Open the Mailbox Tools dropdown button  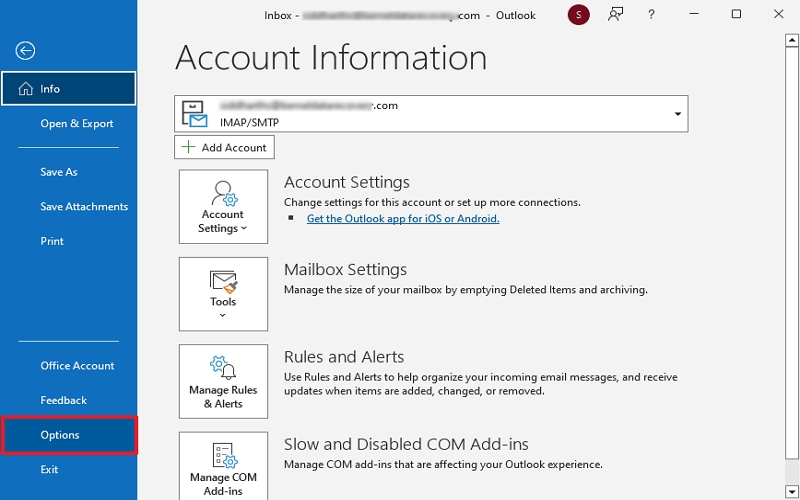tap(223, 294)
